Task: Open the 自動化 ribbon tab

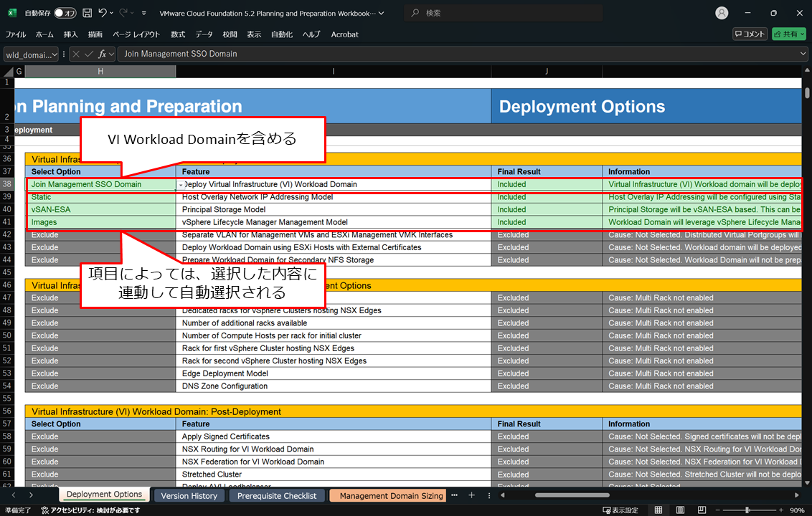Action: 282,34
